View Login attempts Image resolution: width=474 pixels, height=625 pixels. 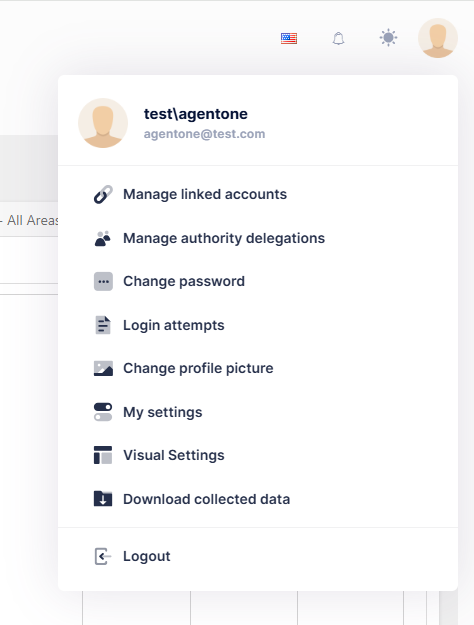point(174,325)
